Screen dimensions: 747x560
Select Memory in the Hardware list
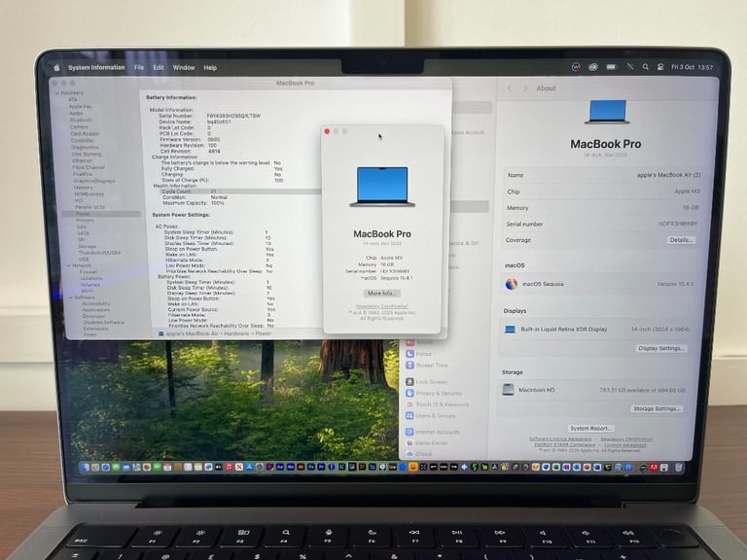pos(83,188)
